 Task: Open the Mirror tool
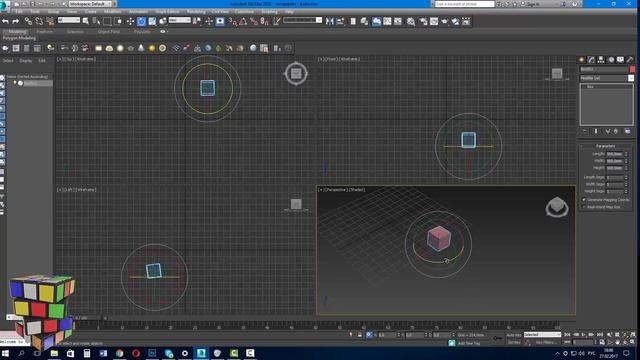point(329,21)
